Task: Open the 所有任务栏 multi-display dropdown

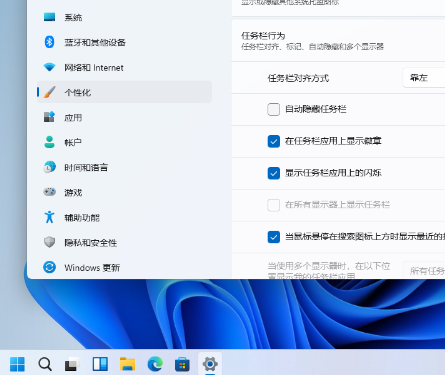Action: point(424,271)
